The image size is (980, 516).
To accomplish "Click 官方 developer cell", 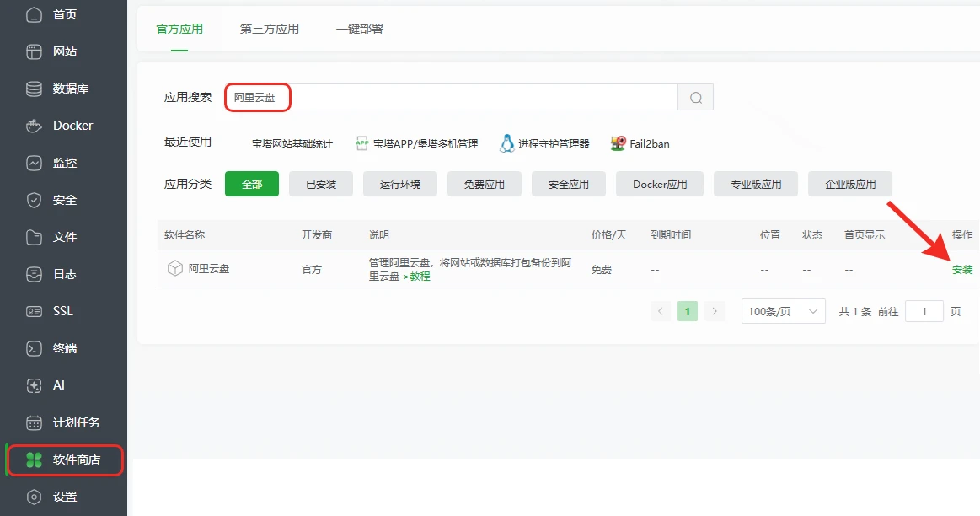I will pos(311,270).
